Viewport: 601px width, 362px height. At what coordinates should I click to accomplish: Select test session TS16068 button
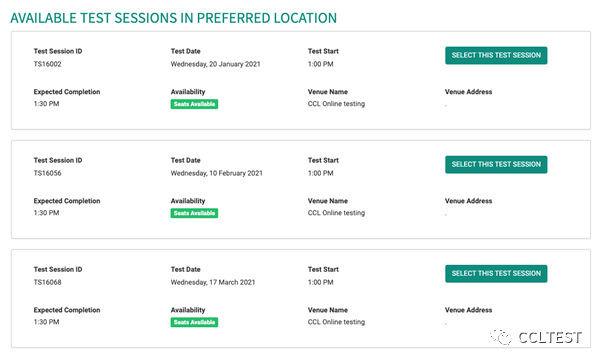tap(496, 273)
